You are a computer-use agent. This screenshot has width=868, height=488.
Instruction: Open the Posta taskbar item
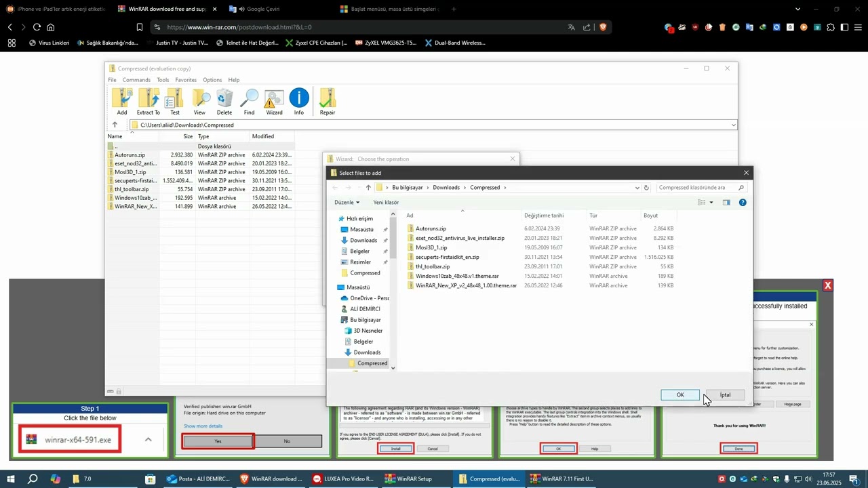point(199,479)
